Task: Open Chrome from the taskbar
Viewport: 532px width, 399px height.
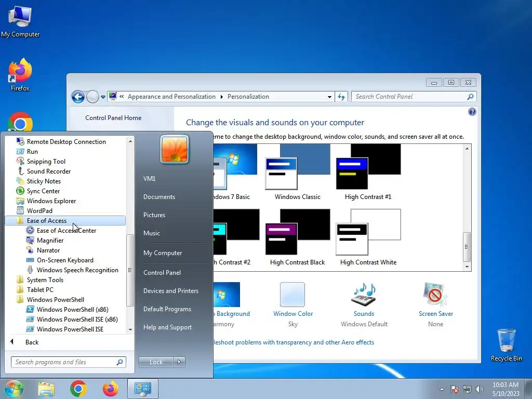Action: [78, 389]
